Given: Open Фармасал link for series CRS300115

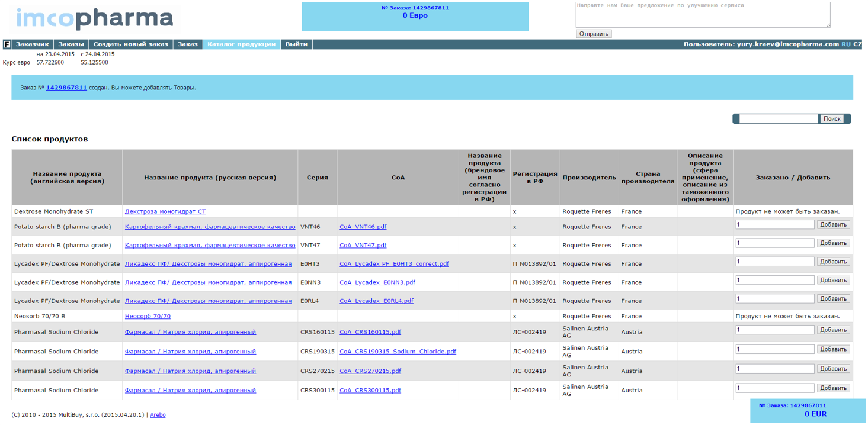Looking at the screenshot, I should point(190,391).
